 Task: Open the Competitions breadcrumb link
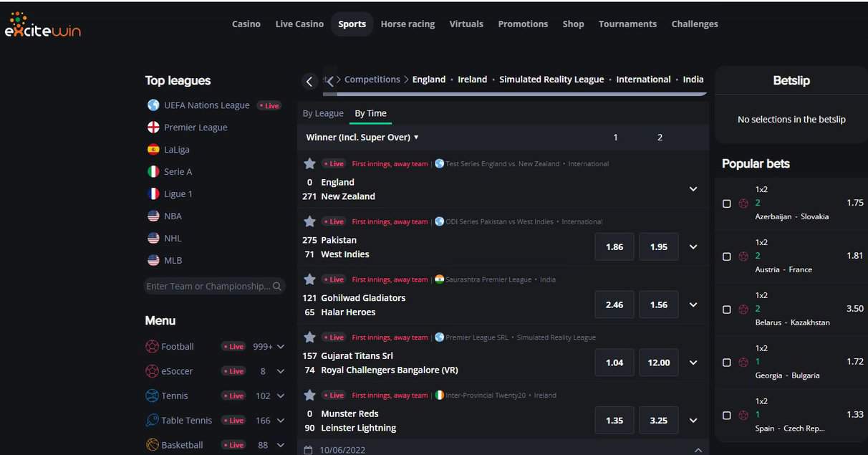tap(372, 80)
